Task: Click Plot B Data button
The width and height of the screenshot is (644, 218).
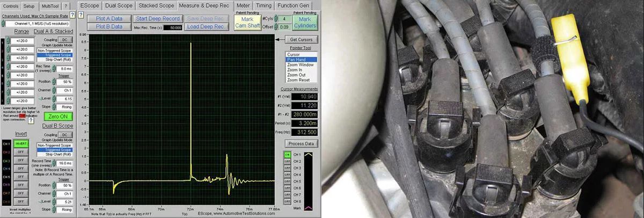Action: click(x=109, y=26)
